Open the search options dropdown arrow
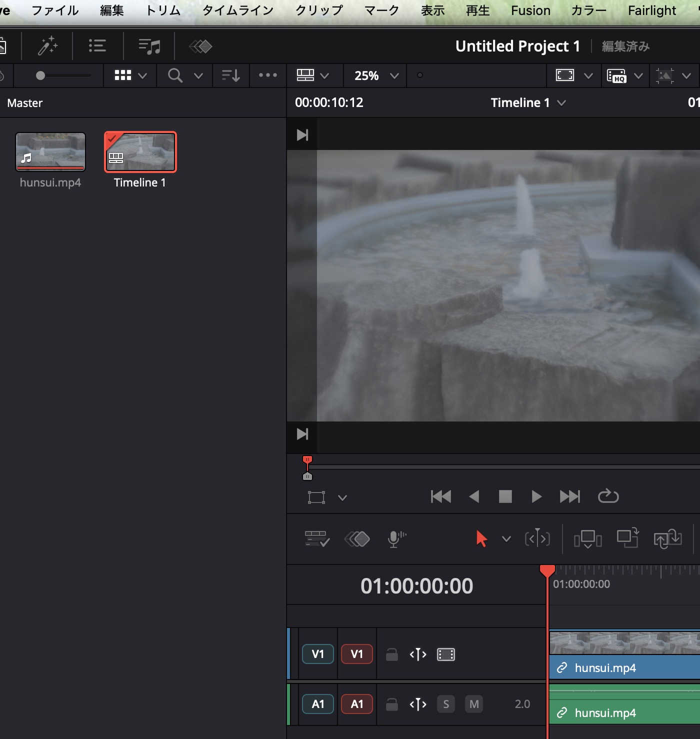The image size is (700, 739). click(198, 76)
